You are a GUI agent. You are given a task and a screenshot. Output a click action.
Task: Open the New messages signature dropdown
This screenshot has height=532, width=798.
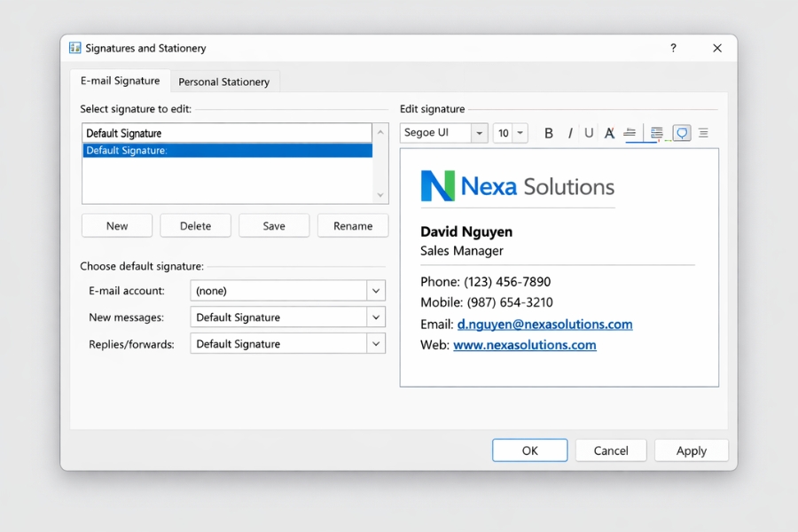[374, 317]
